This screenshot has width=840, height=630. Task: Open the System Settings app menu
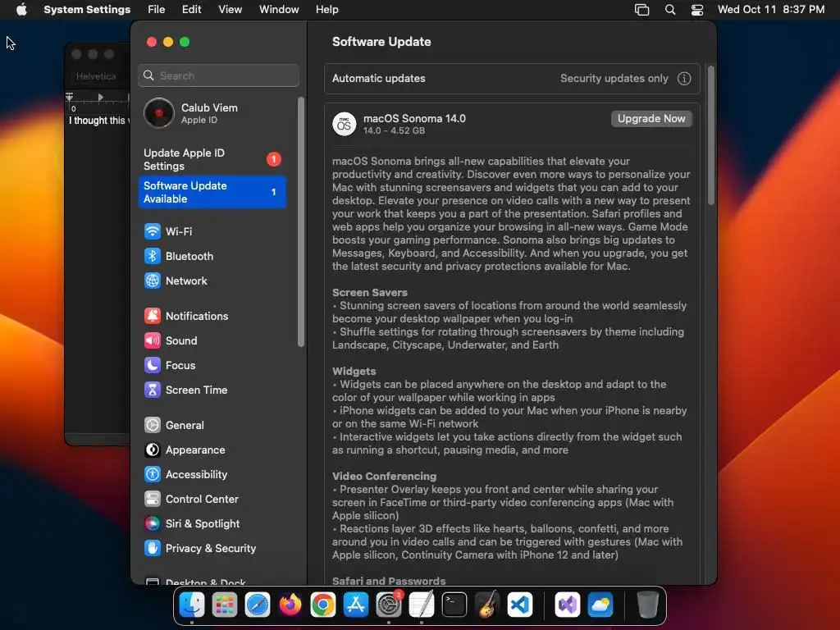click(x=87, y=10)
